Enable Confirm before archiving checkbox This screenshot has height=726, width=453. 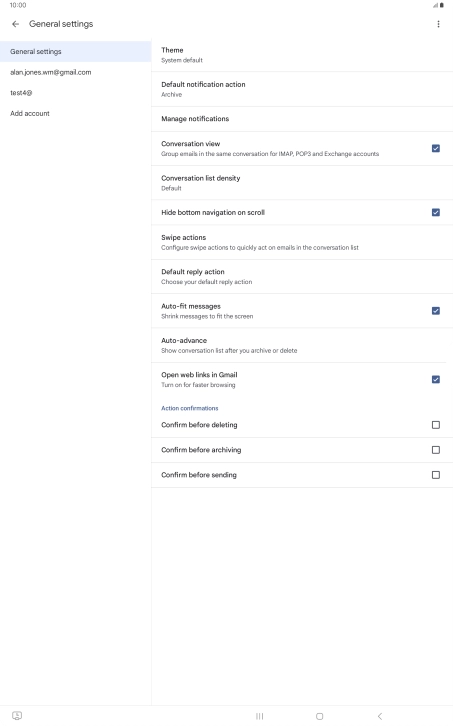click(x=435, y=450)
